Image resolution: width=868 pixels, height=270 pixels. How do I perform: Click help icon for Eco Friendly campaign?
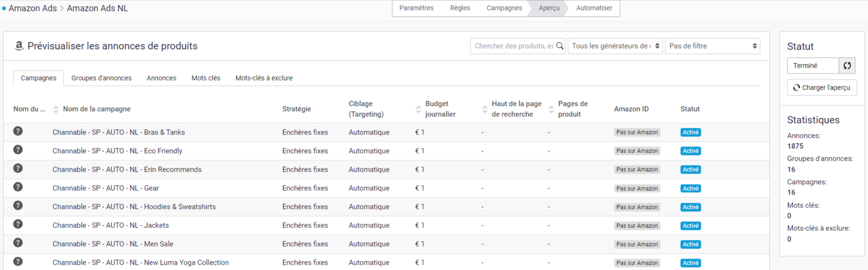click(18, 150)
